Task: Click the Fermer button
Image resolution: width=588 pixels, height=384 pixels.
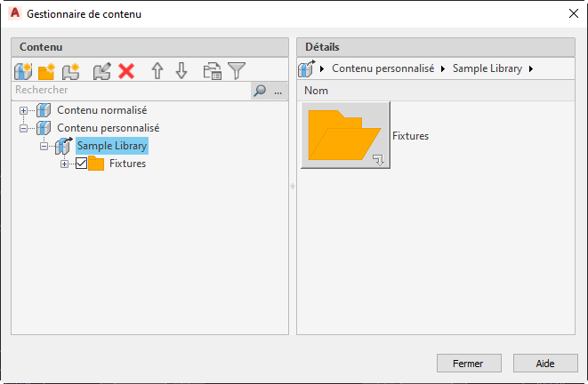Action: 468,364
